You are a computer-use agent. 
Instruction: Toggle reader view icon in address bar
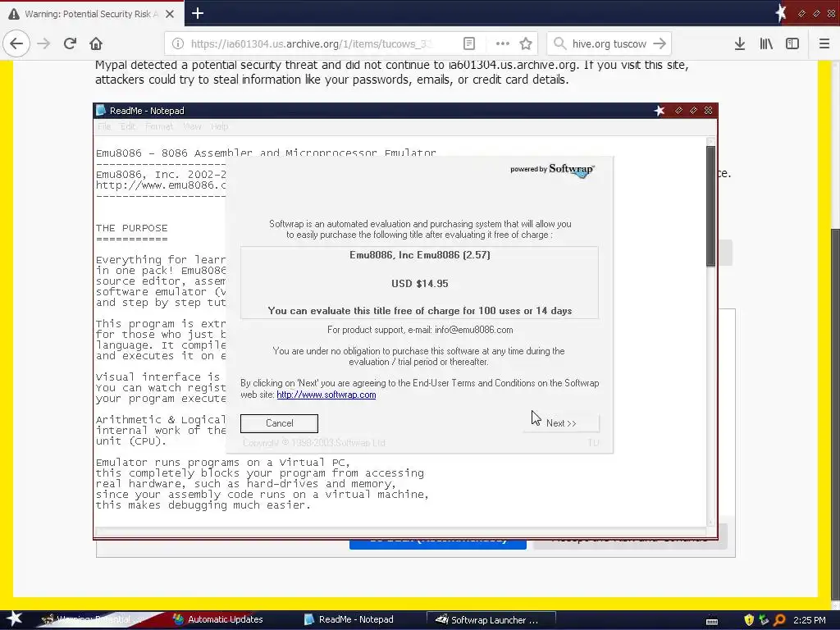pyautogui.click(x=468, y=43)
